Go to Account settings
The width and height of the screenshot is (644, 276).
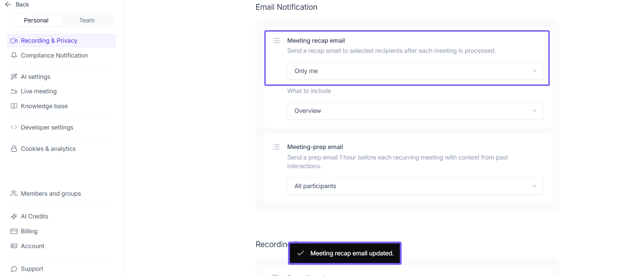pyautogui.click(x=33, y=246)
